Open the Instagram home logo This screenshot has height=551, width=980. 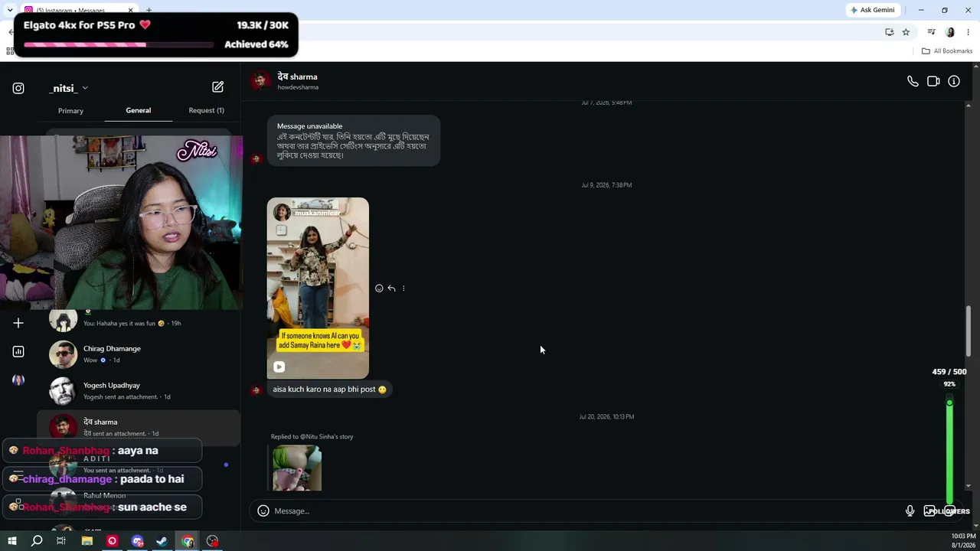(18, 88)
